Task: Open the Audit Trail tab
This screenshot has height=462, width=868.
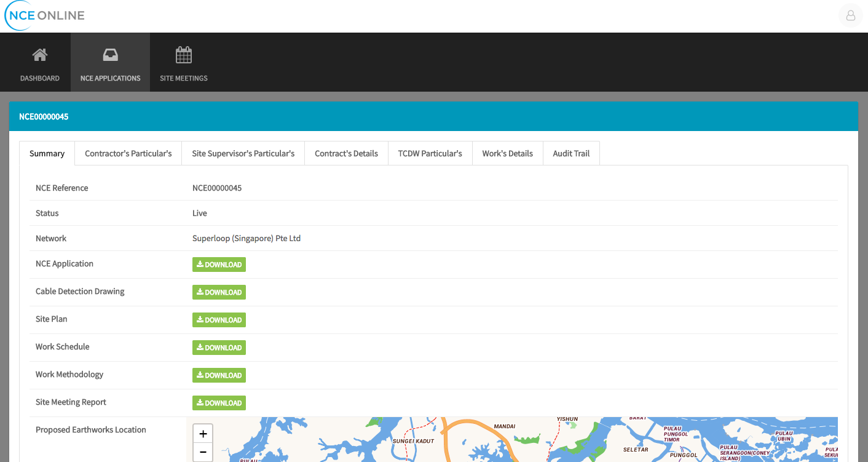Action: point(571,153)
